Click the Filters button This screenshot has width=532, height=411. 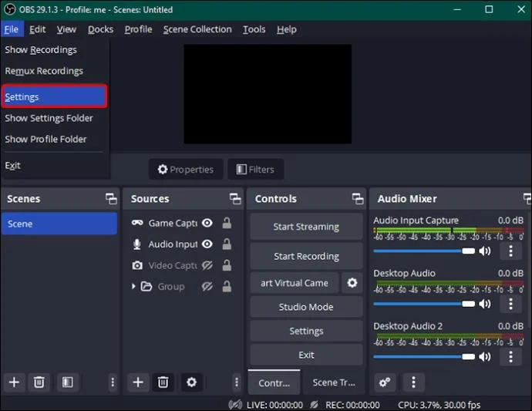[255, 170]
